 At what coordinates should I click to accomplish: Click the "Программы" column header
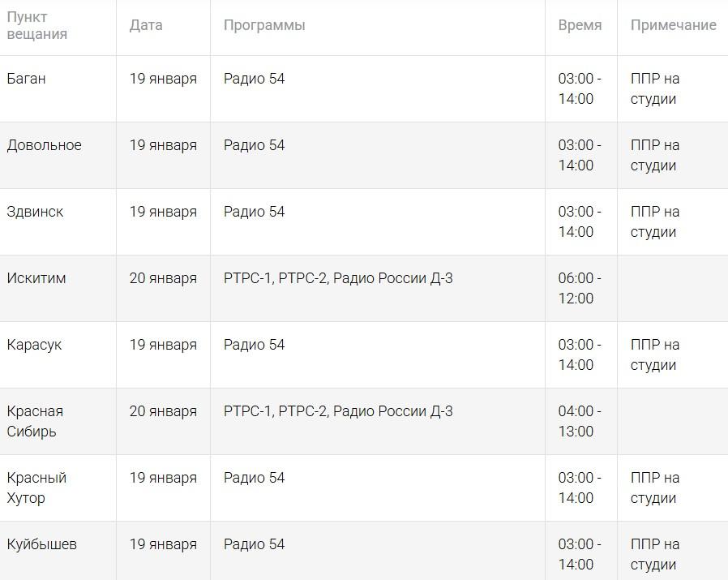[264, 25]
